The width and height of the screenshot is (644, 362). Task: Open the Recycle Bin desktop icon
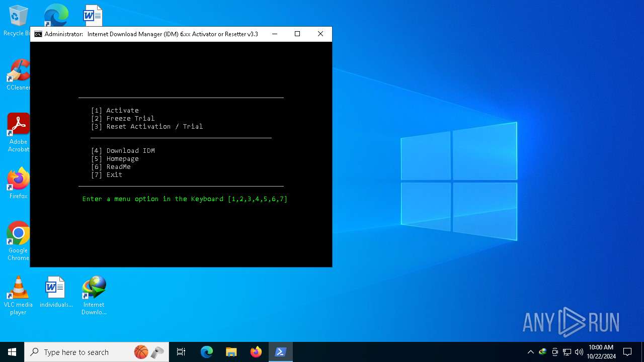click(x=17, y=20)
